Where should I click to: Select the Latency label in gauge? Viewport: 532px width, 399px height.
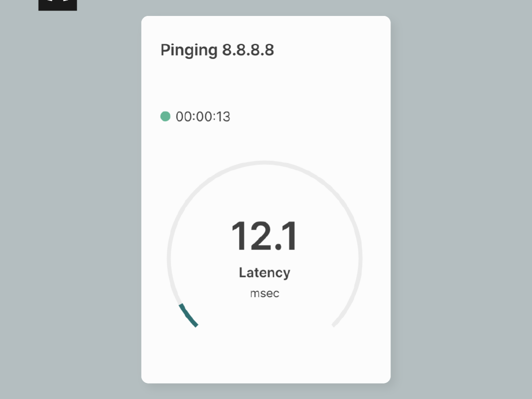pyautogui.click(x=265, y=272)
